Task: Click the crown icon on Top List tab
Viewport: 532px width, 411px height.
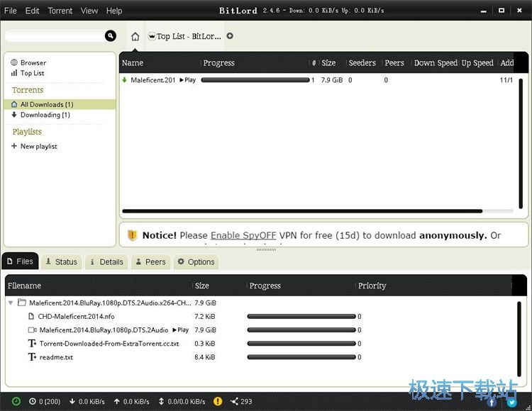Action: tap(152, 36)
